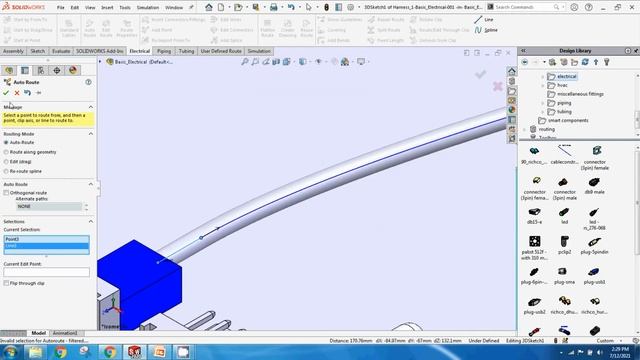Open the Alternate paths NONE stepper
Screen dimensions: 640x360
(x=86, y=207)
